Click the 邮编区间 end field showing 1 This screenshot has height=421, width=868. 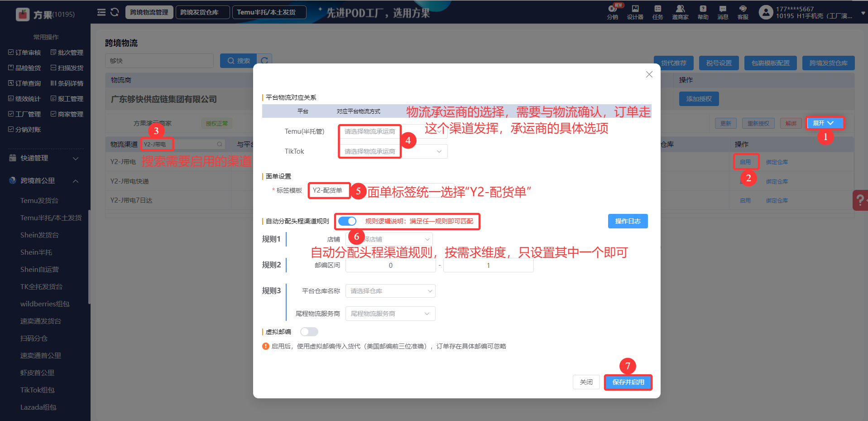coord(488,266)
